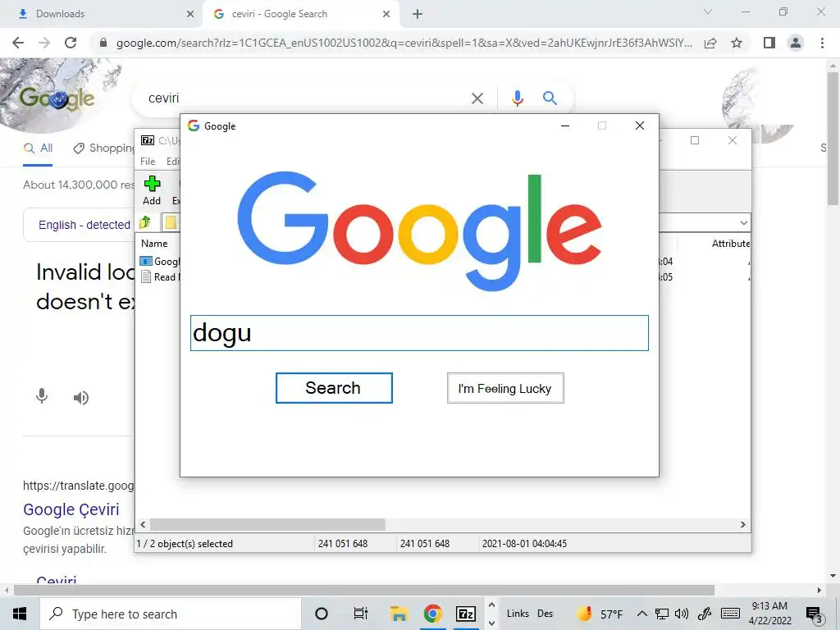840x630 pixels.
Task: Click the blue magnifier search icon
Action: [550, 98]
